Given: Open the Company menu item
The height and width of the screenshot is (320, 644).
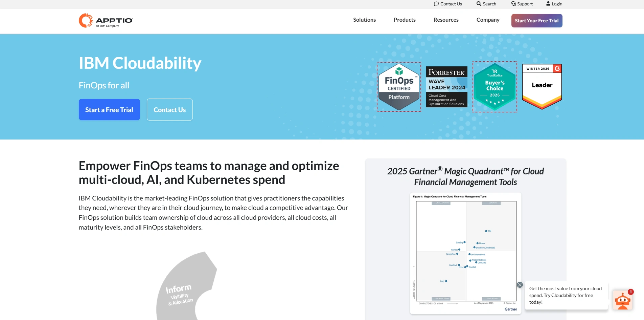Looking at the screenshot, I should tap(488, 20).
